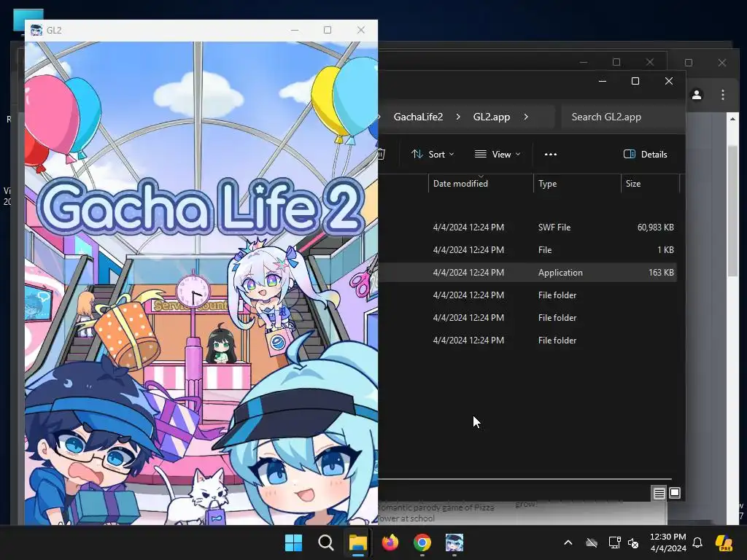The image size is (747, 560).
Task: Open the Sort dropdown menu
Action: [433, 155]
